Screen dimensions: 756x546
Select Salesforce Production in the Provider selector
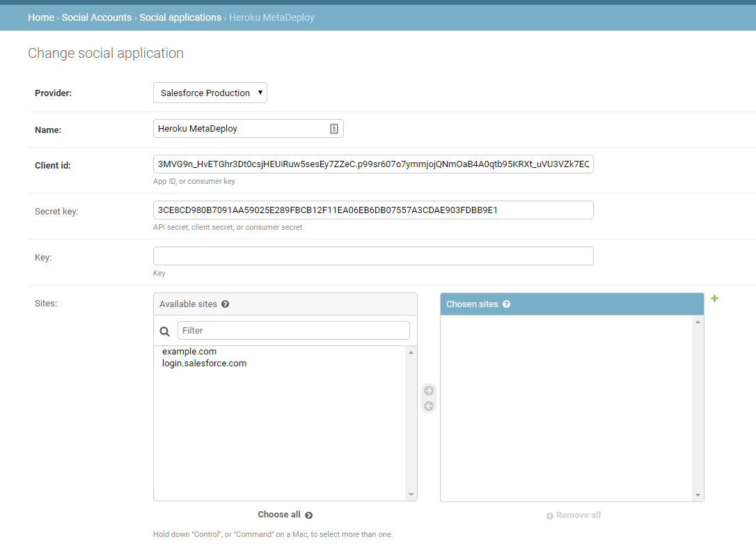tap(205, 92)
